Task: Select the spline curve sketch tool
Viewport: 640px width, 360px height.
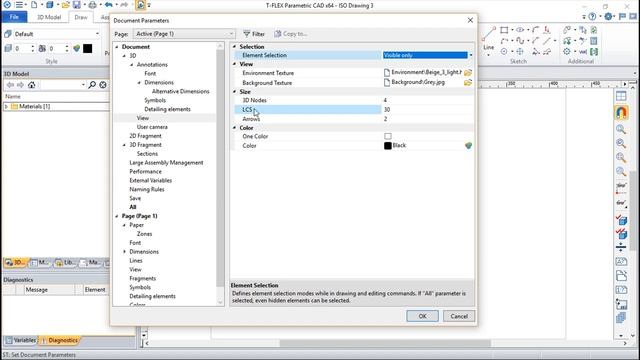Action: (x=520, y=40)
